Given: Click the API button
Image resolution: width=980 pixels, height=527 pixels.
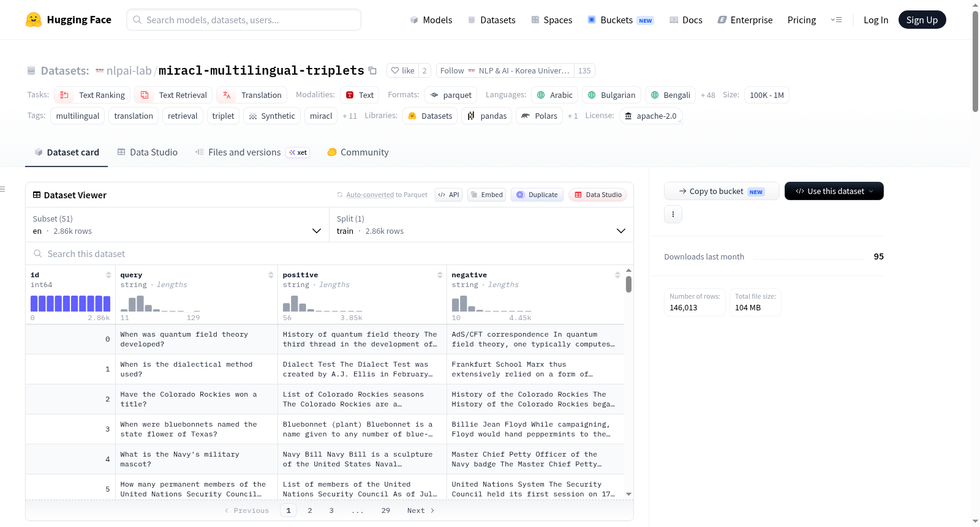Looking at the screenshot, I should click(x=448, y=195).
